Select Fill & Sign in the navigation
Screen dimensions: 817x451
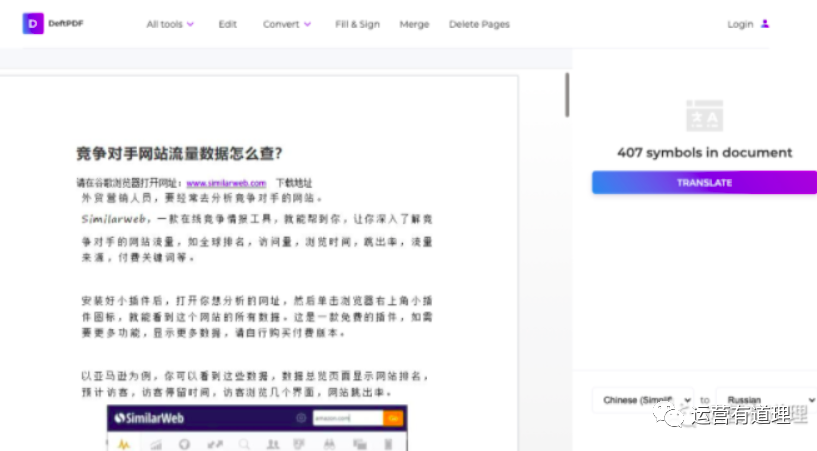[x=357, y=24]
